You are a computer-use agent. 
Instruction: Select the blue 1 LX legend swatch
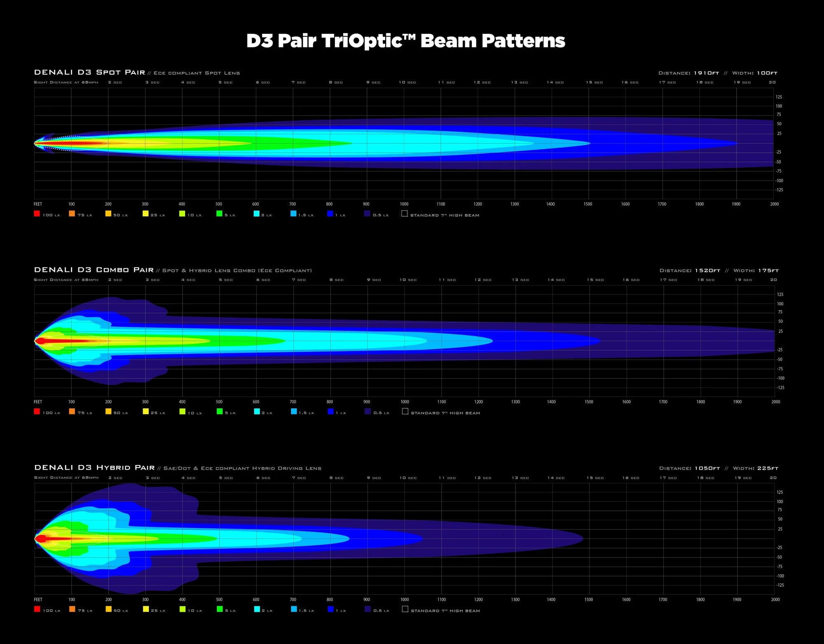point(330,214)
